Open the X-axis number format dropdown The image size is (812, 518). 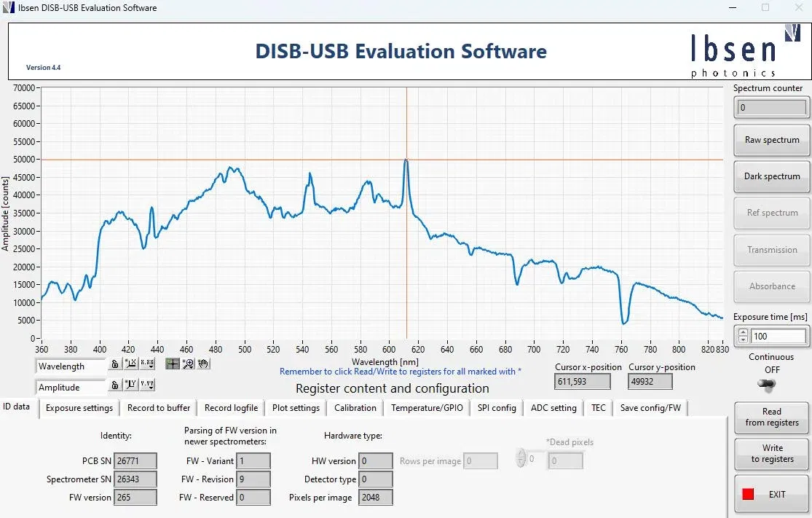point(147,364)
